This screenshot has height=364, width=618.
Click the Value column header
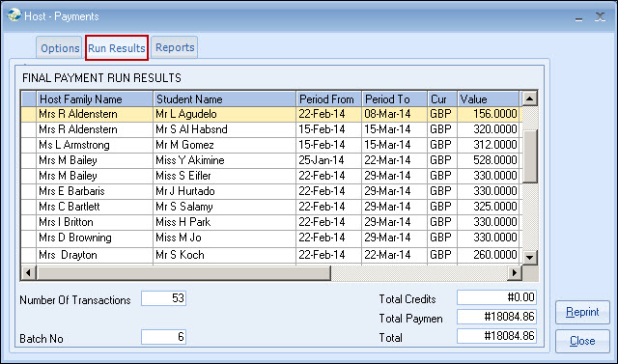point(488,98)
